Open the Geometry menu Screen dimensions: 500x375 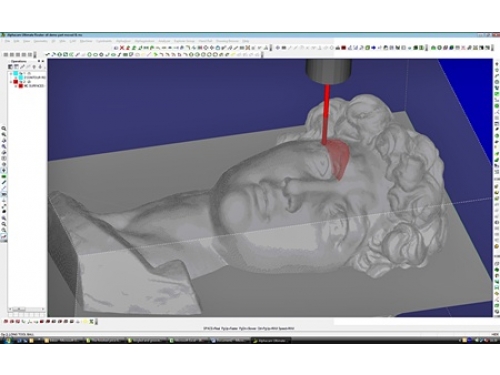tap(40, 41)
